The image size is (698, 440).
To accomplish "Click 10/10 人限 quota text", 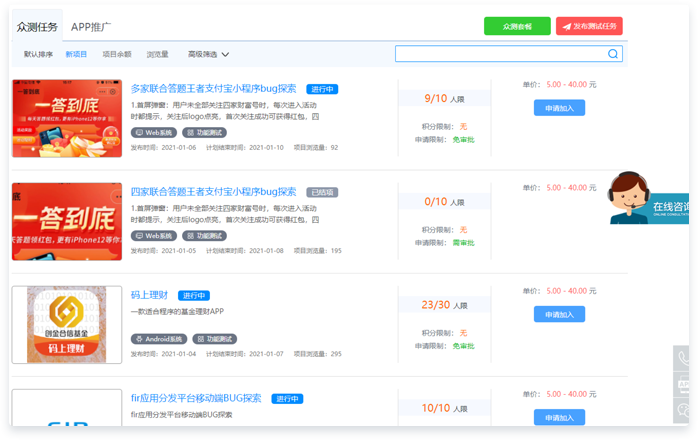I will click(x=444, y=408).
